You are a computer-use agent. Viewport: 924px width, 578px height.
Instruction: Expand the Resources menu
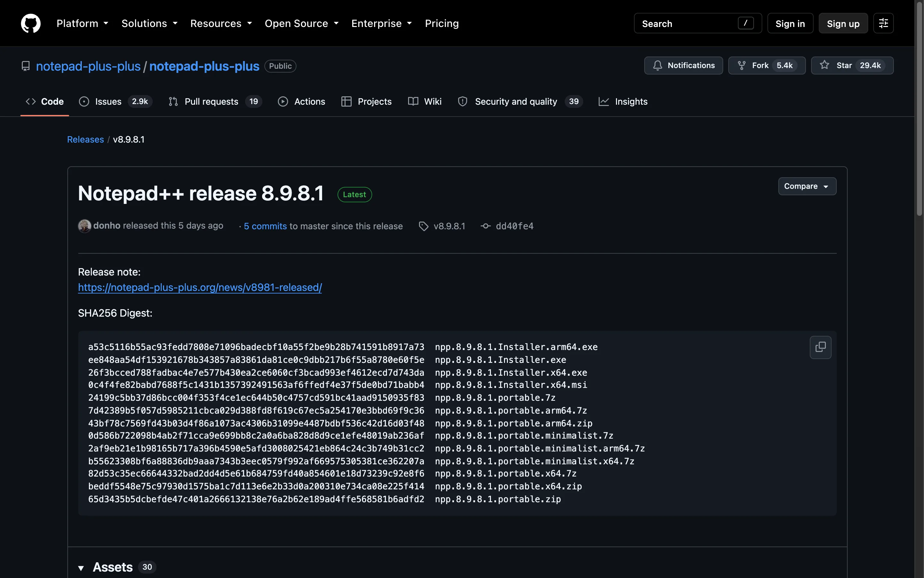pyautogui.click(x=221, y=23)
